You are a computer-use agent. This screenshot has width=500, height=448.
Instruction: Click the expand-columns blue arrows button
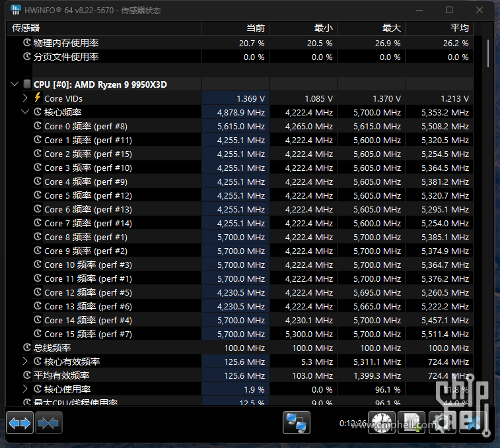pyautogui.click(x=20, y=423)
